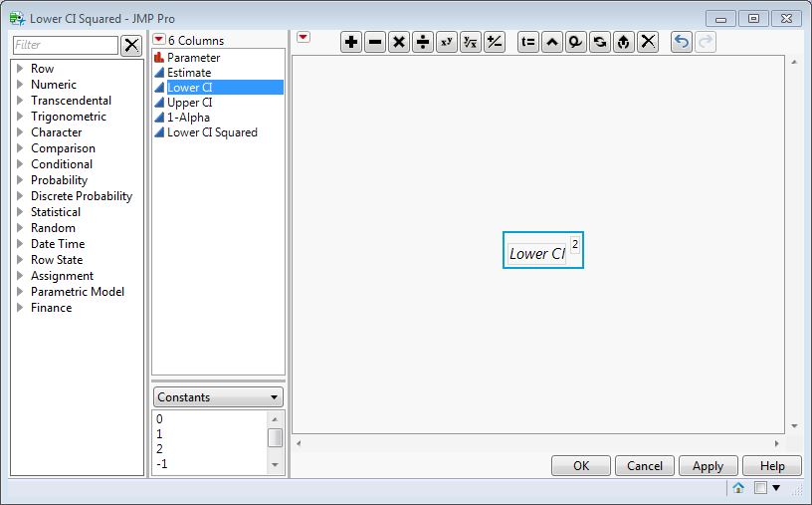Image resolution: width=812 pixels, height=505 pixels.
Task: Click the Lower CI Squared column continuous icon
Action: [159, 132]
